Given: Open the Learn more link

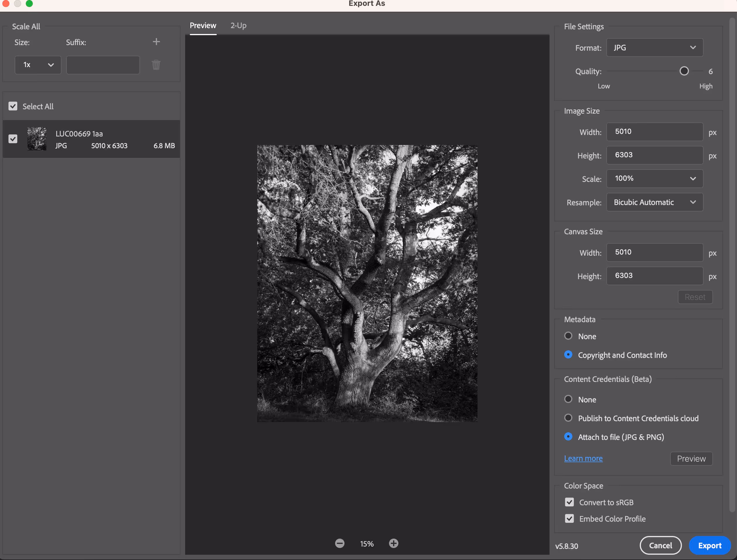Looking at the screenshot, I should click(583, 458).
